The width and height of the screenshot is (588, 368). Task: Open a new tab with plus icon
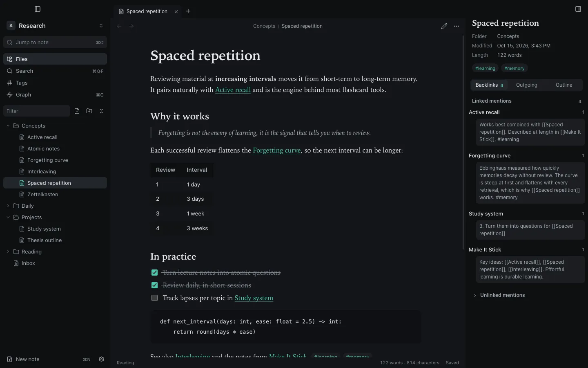(188, 11)
